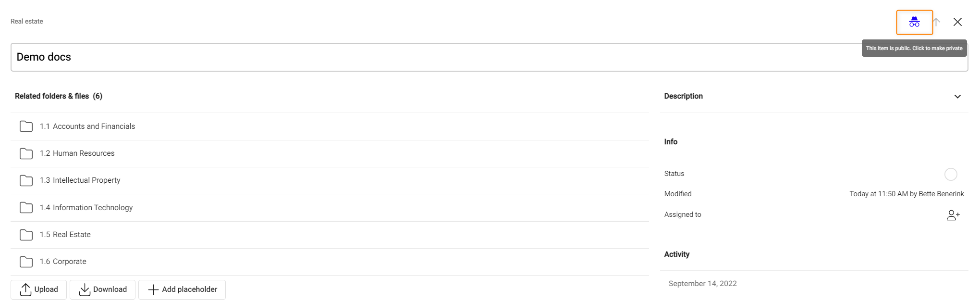Click the 1.4 Information Technology folder icon
980x302 pixels.
coord(26,208)
